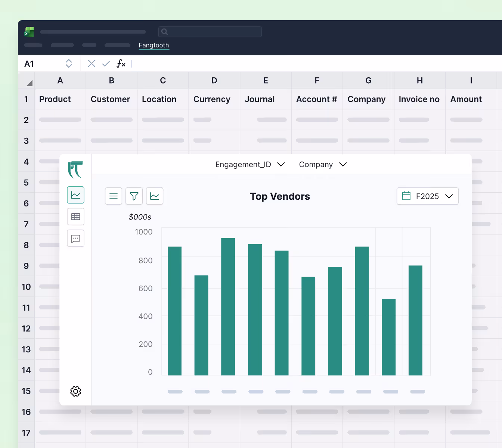Select column H header

[x=420, y=80]
